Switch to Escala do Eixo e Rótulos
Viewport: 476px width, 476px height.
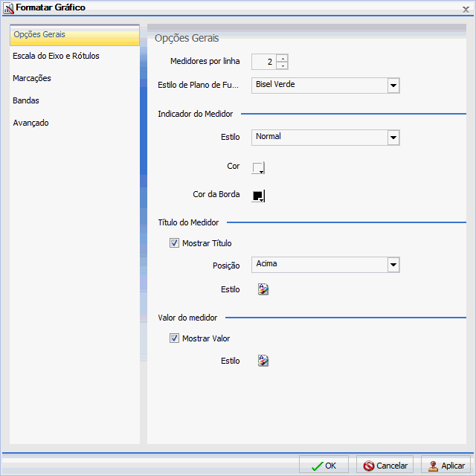(57, 56)
